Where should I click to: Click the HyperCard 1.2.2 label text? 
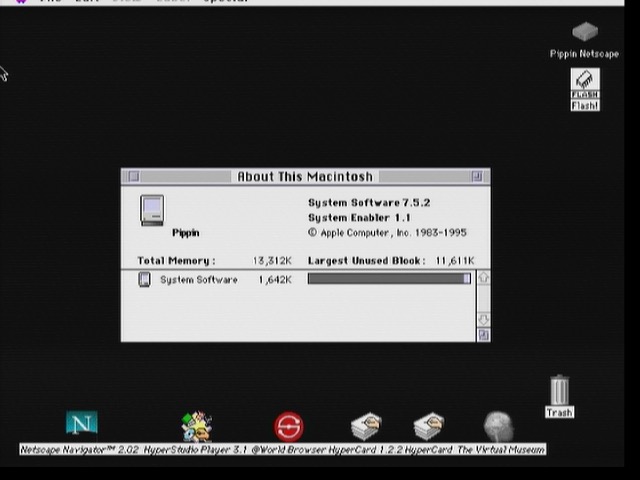pos(366,450)
